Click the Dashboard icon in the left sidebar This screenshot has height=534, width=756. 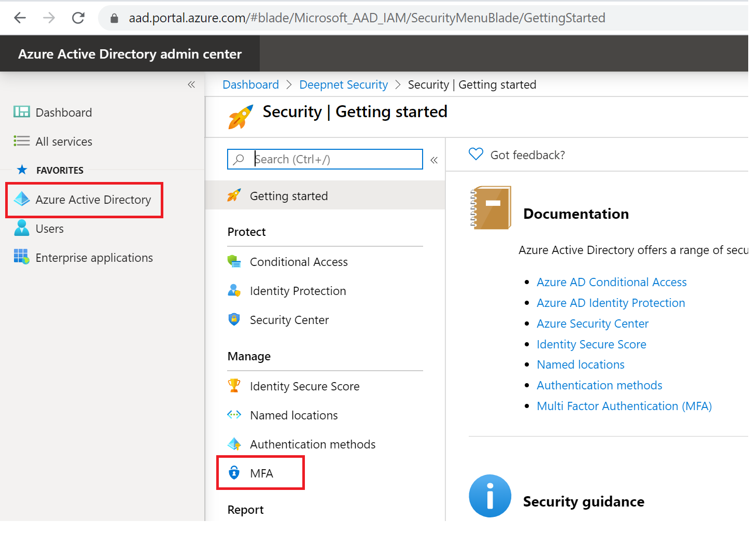pos(21,112)
